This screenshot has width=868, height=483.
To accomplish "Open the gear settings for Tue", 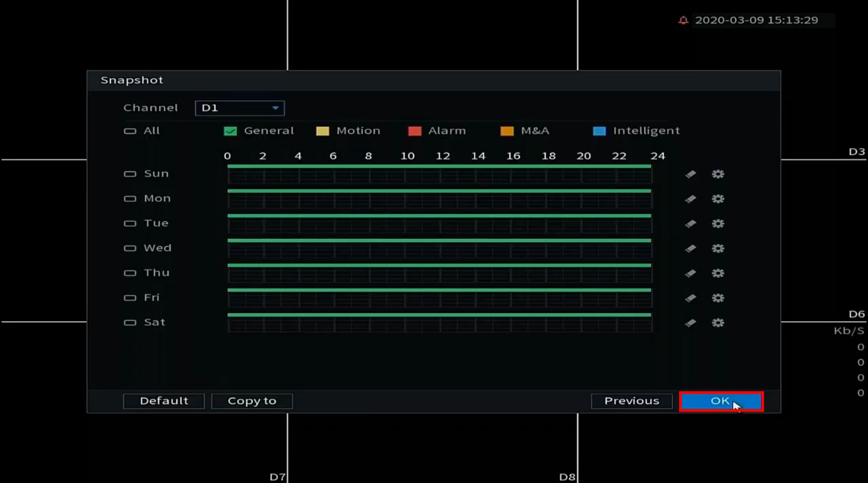I will (718, 224).
